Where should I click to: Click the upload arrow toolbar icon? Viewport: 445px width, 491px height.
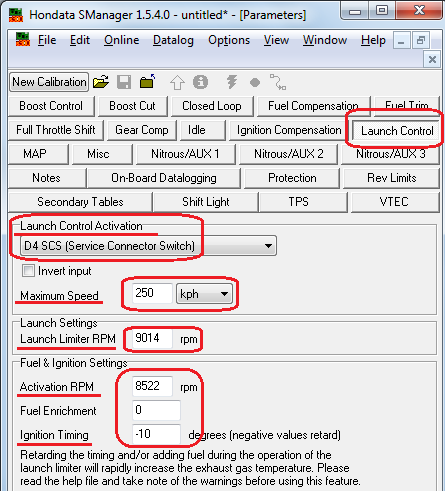(x=177, y=82)
